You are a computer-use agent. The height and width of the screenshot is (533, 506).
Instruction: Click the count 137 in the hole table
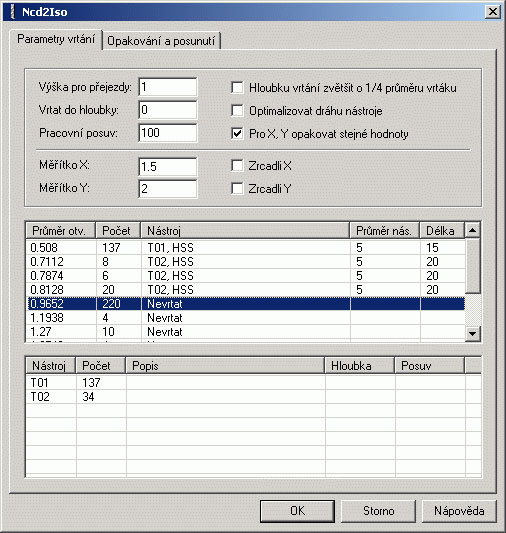coord(111,248)
